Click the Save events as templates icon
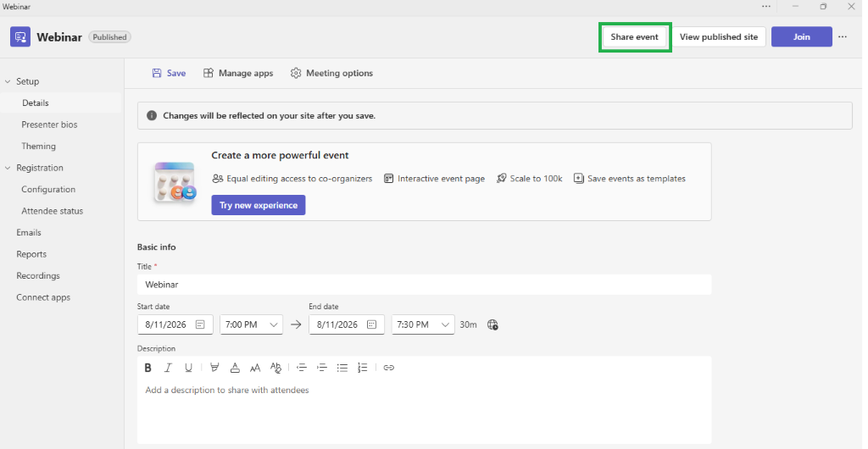This screenshot has height=449, width=868. (578, 179)
